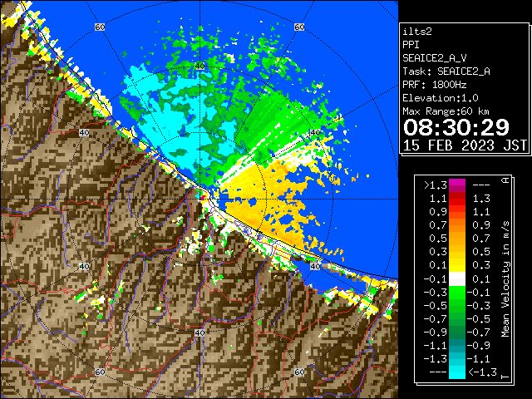Click the 'PRF: 1800Hz' line

tap(434, 85)
